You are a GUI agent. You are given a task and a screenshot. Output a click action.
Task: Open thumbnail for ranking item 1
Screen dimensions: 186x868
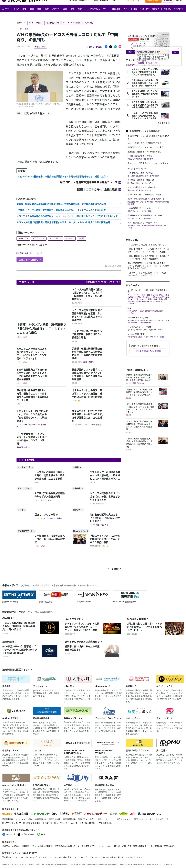(165, 72)
